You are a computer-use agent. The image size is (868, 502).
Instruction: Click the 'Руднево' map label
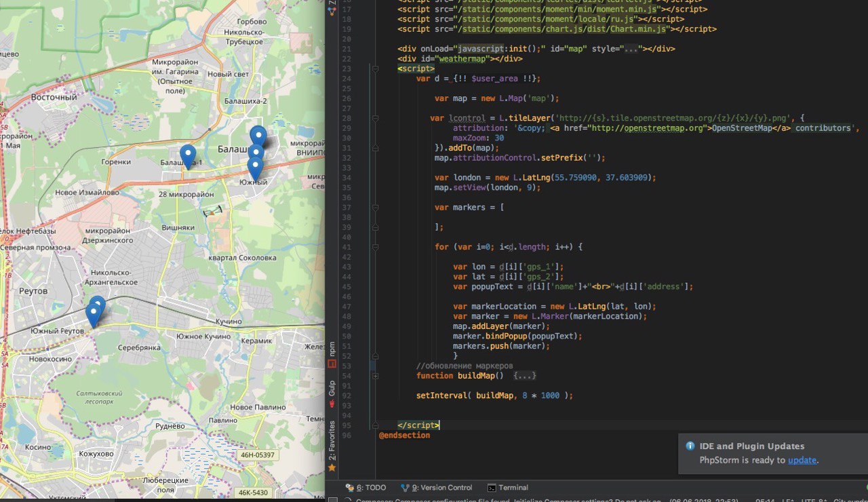pos(170,427)
